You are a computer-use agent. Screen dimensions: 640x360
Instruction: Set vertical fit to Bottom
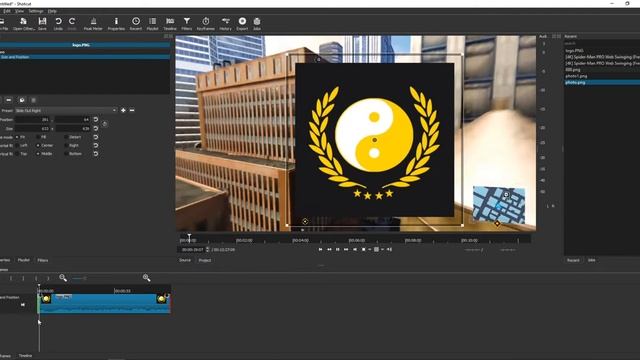[x=73, y=154]
